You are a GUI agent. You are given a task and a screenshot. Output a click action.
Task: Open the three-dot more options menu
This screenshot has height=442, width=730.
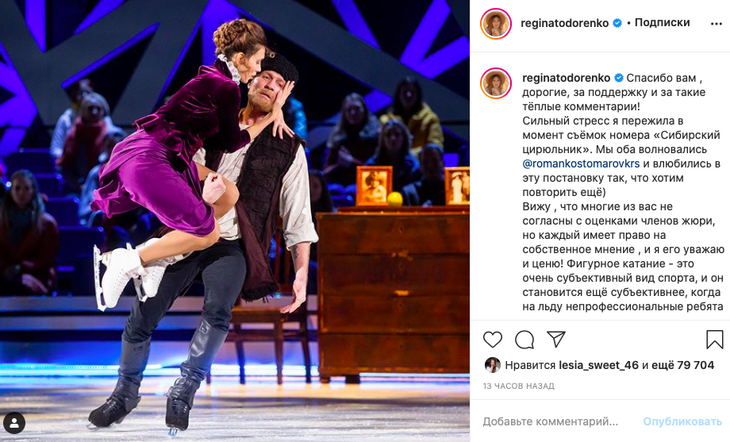(x=716, y=24)
